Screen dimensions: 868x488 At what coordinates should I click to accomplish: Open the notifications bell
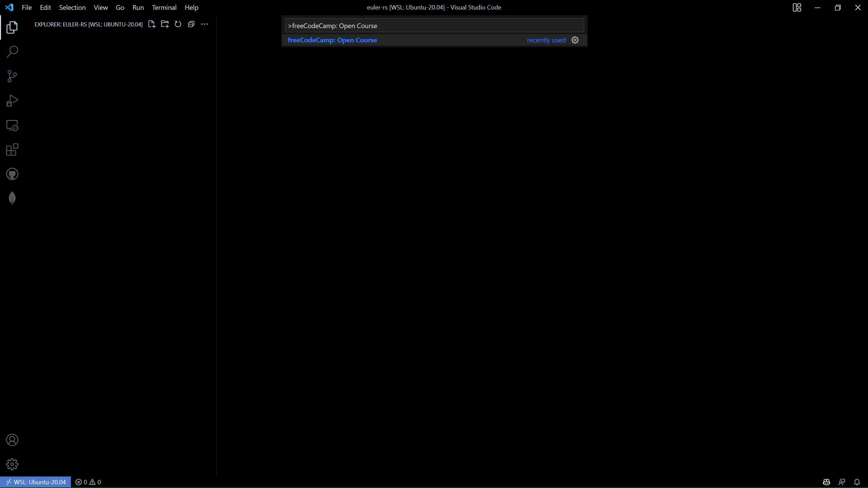pos(857,482)
